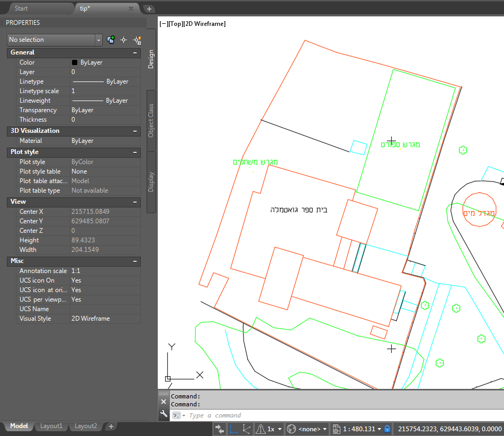Screen dimensions: 504x436
Task: Close the command line window
Action: pos(164,402)
